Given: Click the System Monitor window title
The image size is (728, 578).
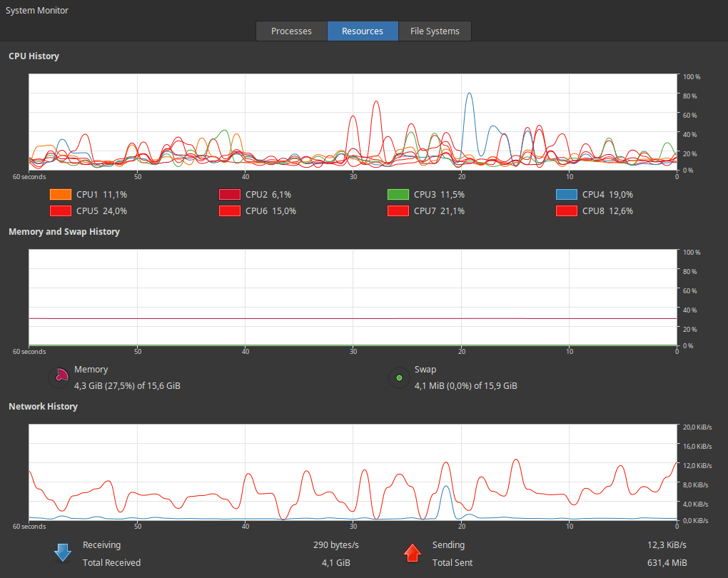Looking at the screenshot, I should pyautogui.click(x=36, y=10).
